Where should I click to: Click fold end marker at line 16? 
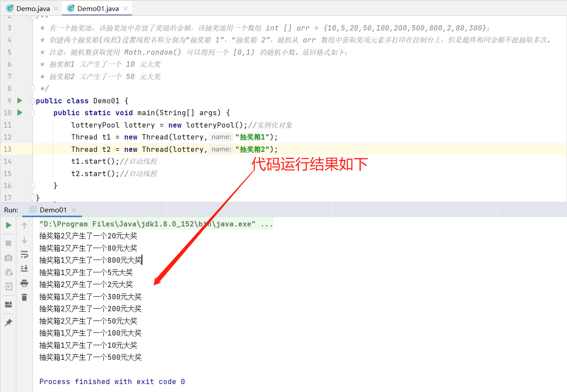[32, 185]
